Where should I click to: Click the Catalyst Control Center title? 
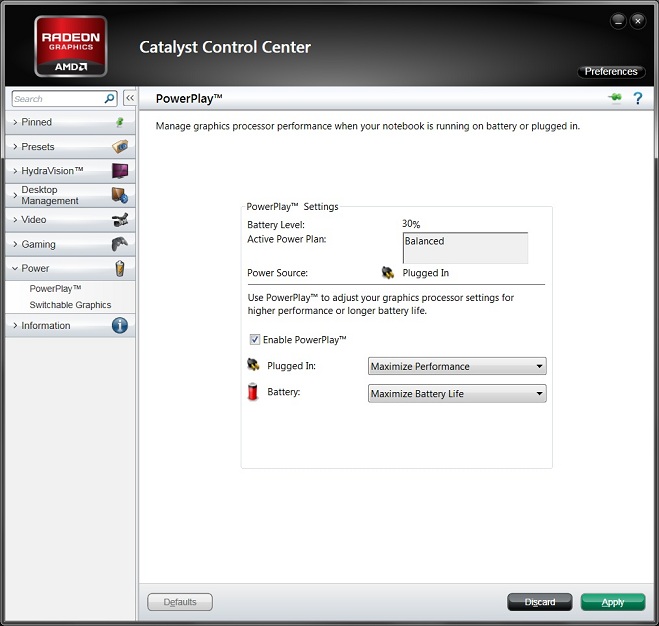(225, 47)
